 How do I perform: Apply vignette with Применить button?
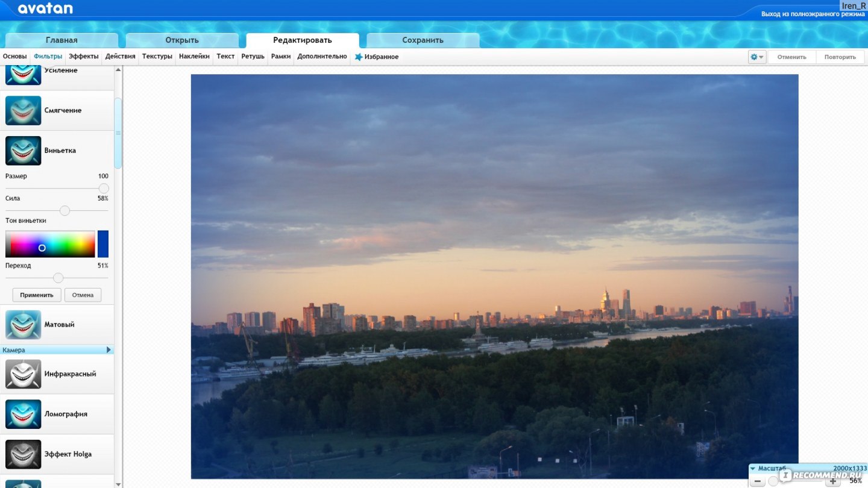37,295
